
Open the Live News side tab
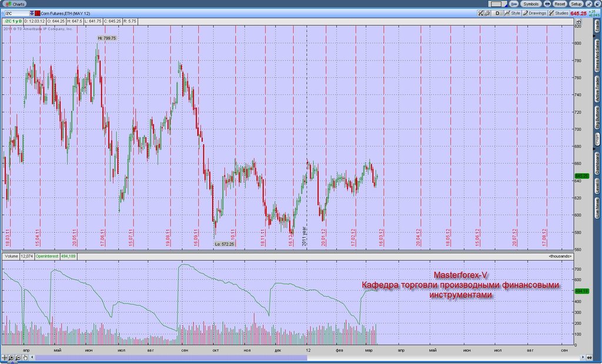(x=597, y=208)
